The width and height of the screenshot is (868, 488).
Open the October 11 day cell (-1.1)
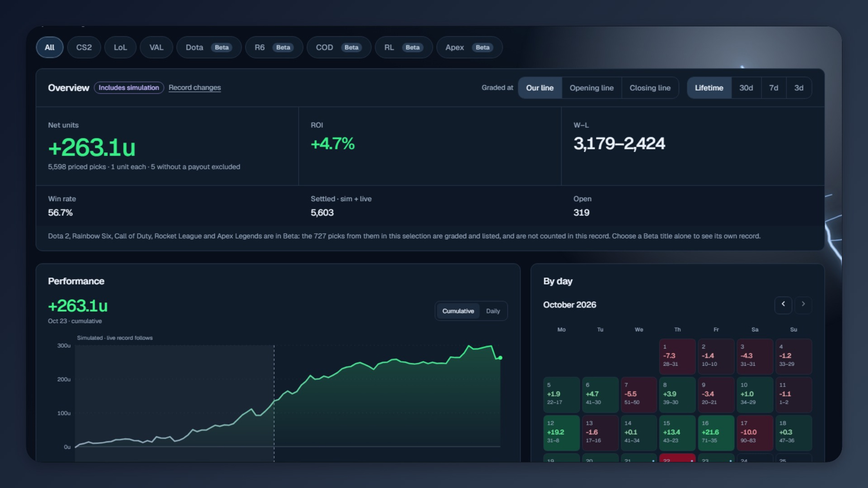(x=793, y=394)
